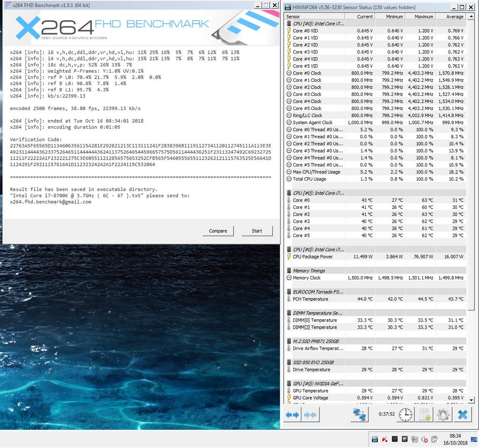Click the Current column header

(x=360, y=16)
